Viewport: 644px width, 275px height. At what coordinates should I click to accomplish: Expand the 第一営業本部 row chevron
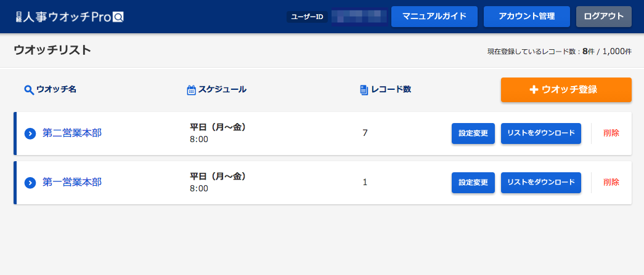tap(30, 183)
